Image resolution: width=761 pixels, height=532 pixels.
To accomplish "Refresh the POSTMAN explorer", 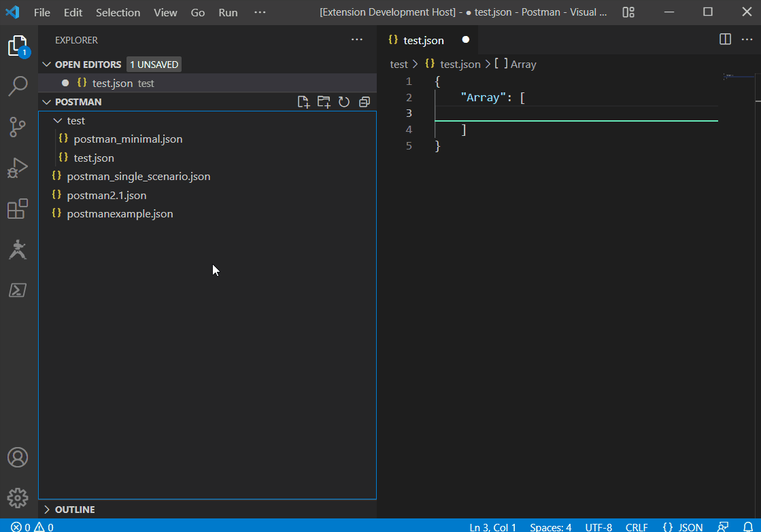I will 344,102.
